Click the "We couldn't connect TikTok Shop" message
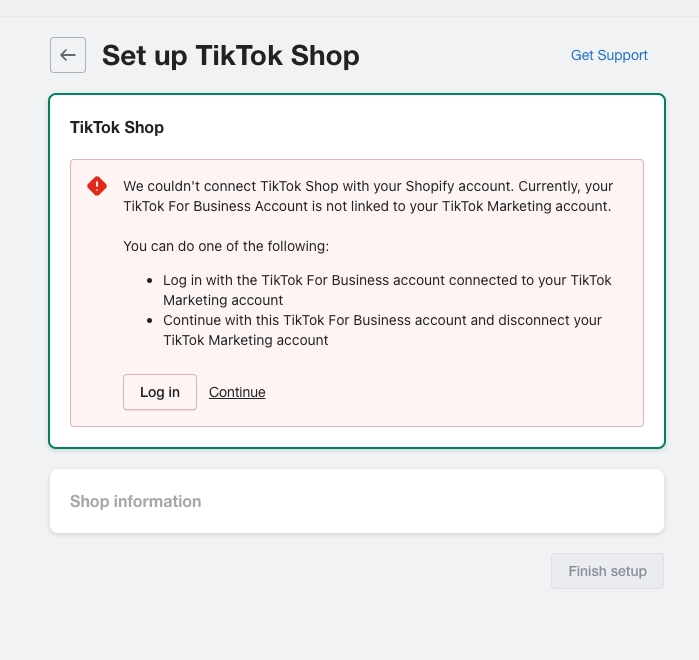This screenshot has width=699, height=660. (368, 186)
